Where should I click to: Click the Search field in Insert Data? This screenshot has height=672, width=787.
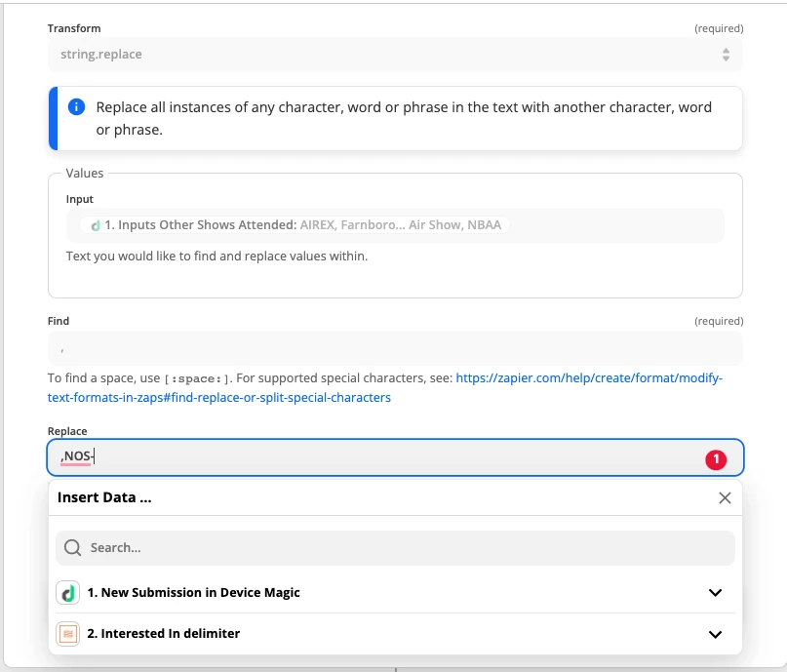click(x=394, y=547)
